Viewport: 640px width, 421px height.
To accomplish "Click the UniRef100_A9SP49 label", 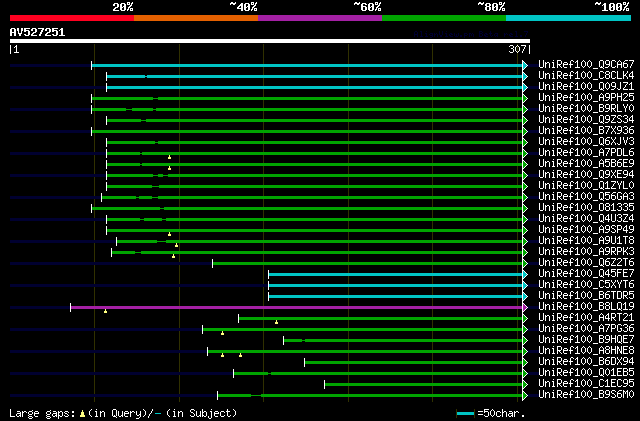I will click(x=586, y=230).
